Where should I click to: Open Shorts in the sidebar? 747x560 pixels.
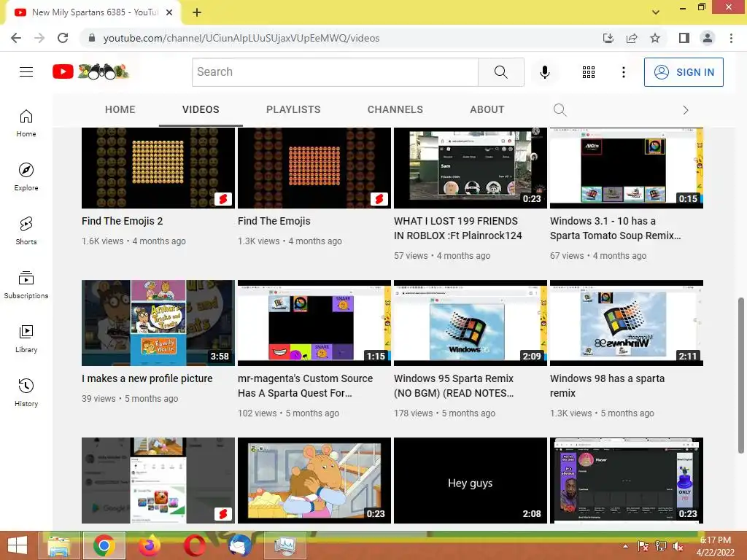[26, 230]
